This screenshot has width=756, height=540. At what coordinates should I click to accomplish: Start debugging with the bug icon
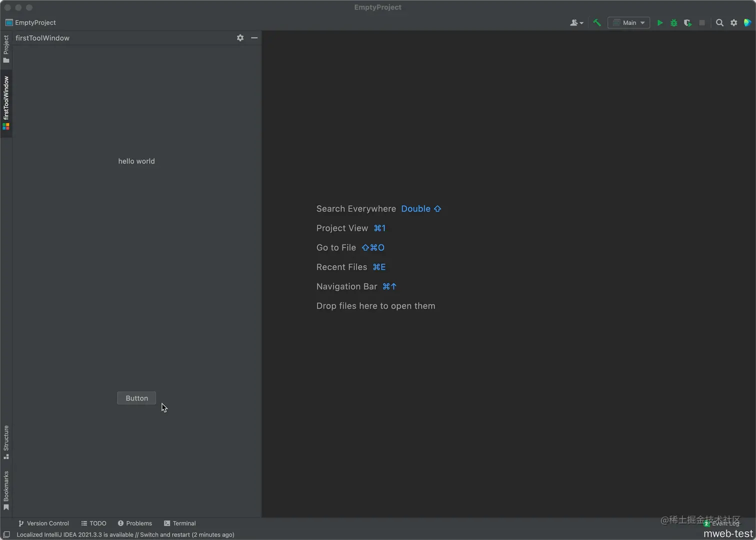674,22
